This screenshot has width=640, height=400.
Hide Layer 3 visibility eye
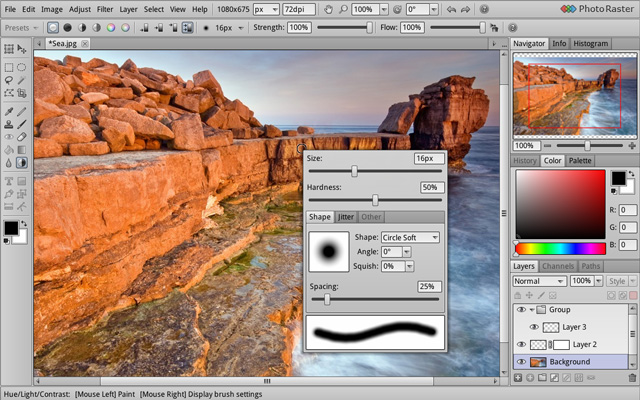[x=534, y=327]
